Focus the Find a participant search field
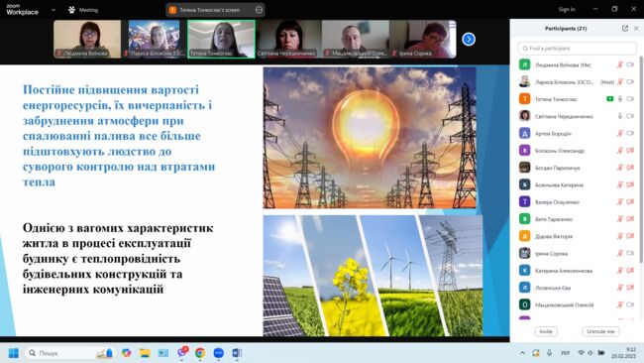This screenshot has height=363, width=644. click(577, 49)
